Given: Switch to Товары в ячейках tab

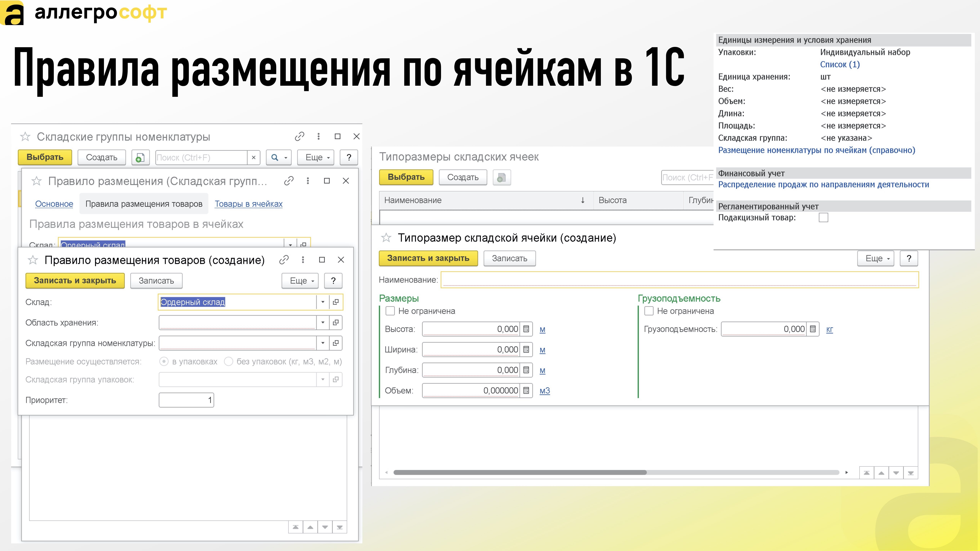Looking at the screenshot, I should (248, 204).
